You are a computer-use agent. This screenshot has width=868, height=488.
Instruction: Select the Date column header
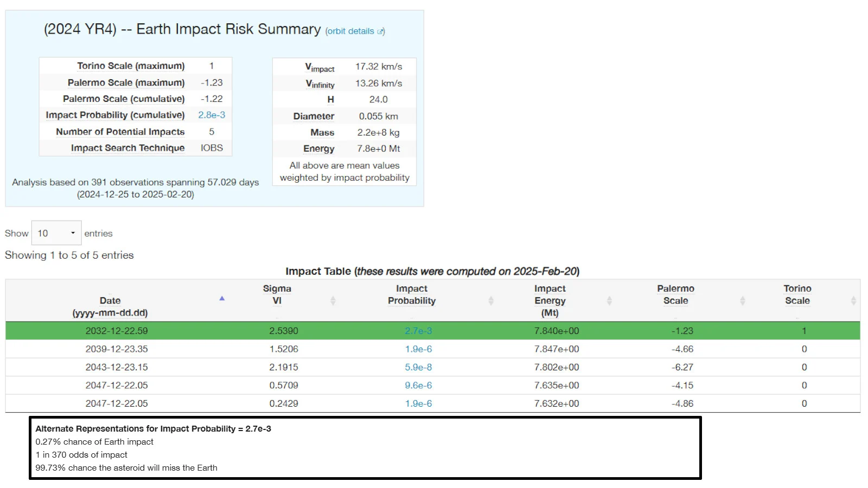(x=110, y=306)
